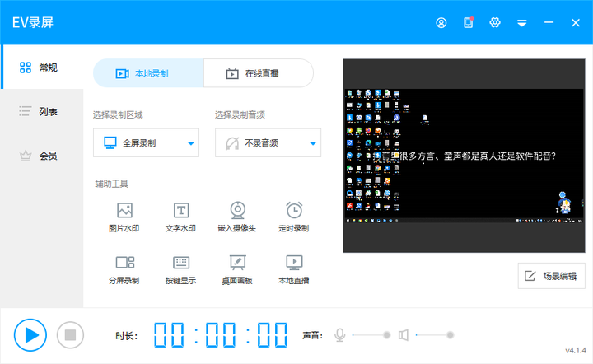The height and width of the screenshot is (364, 593).
Task: Switch to the 列表 sidebar tab
Action: pos(42,111)
